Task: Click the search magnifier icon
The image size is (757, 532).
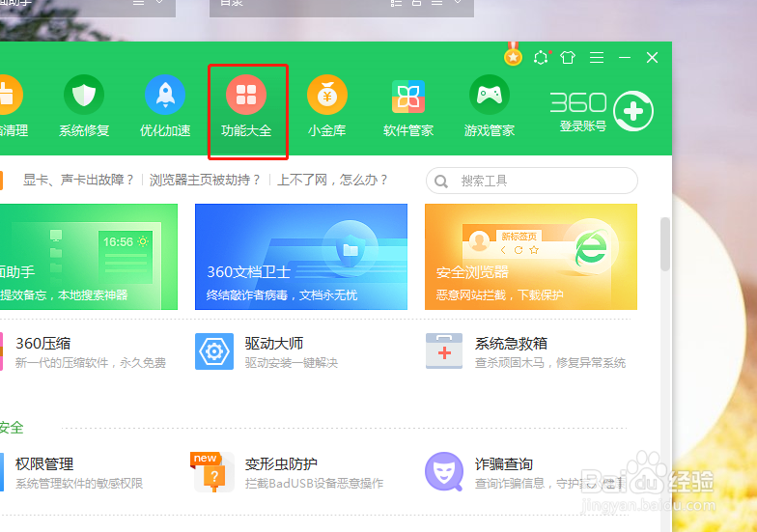Action: 440,182
